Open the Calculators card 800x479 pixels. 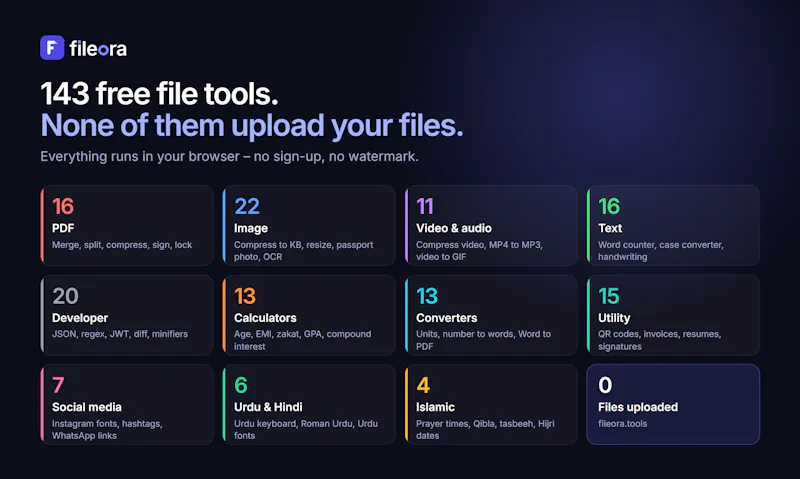coord(309,315)
